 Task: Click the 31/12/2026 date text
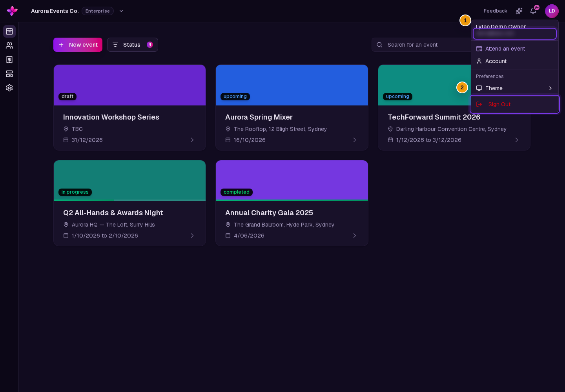click(x=87, y=140)
